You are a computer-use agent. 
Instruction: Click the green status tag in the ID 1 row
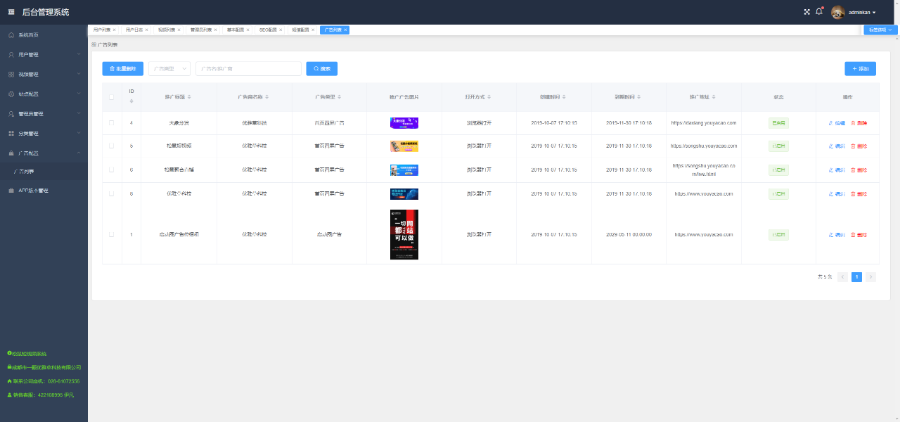coord(779,234)
